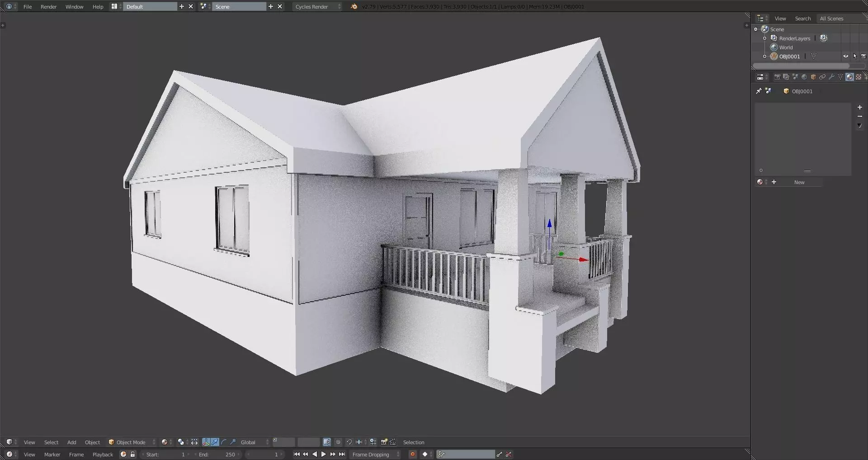The image size is (868, 460).
Task: Click the Start frame field
Action: [165, 454]
